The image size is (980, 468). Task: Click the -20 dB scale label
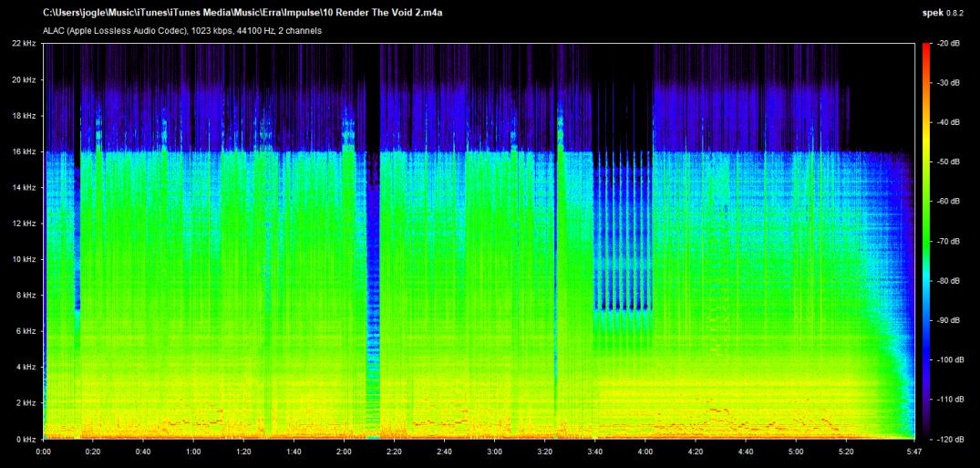950,44
